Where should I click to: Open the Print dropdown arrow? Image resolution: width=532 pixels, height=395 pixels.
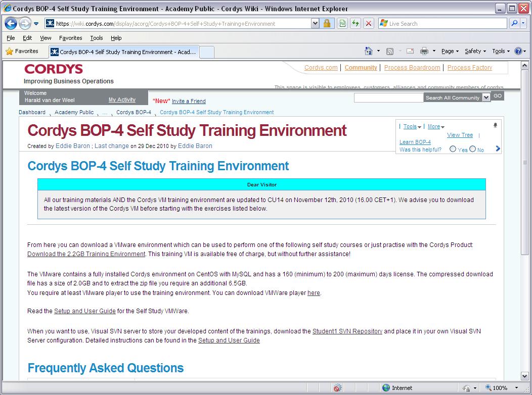(434, 51)
